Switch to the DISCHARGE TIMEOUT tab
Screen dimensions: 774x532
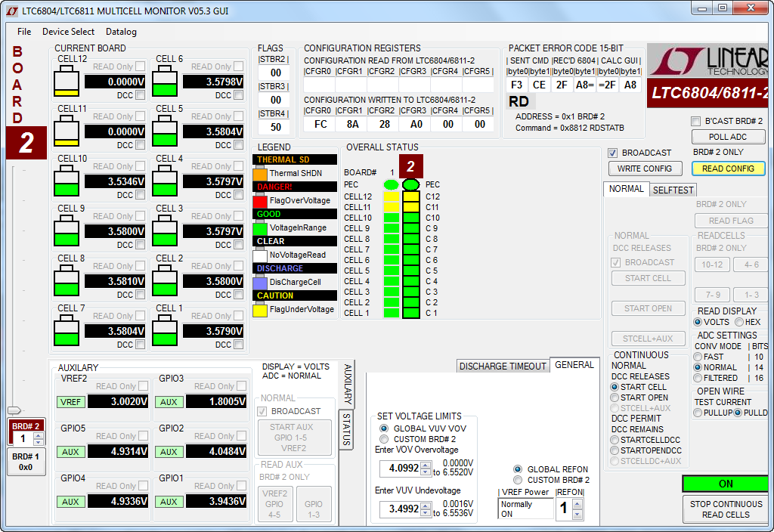tap(503, 367)
